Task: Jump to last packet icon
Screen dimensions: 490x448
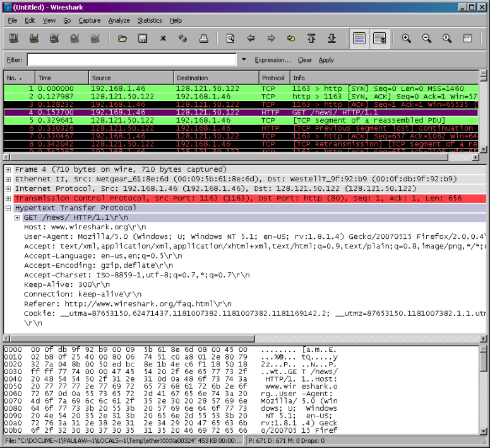Action: tap(332, 39)
